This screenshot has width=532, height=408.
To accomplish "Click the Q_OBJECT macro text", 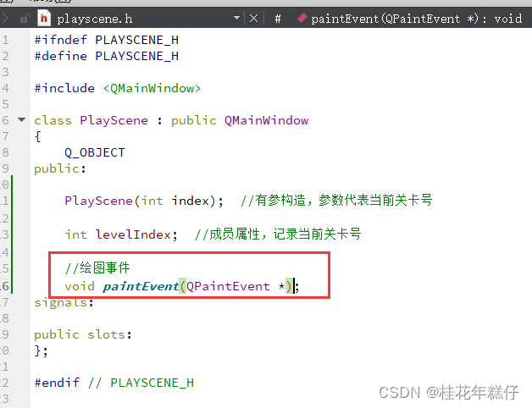I will [x=95, y=152].
